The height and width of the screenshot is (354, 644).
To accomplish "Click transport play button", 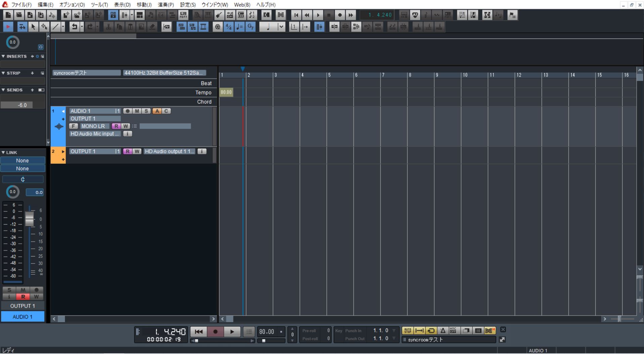I will (x=232, y=332).
